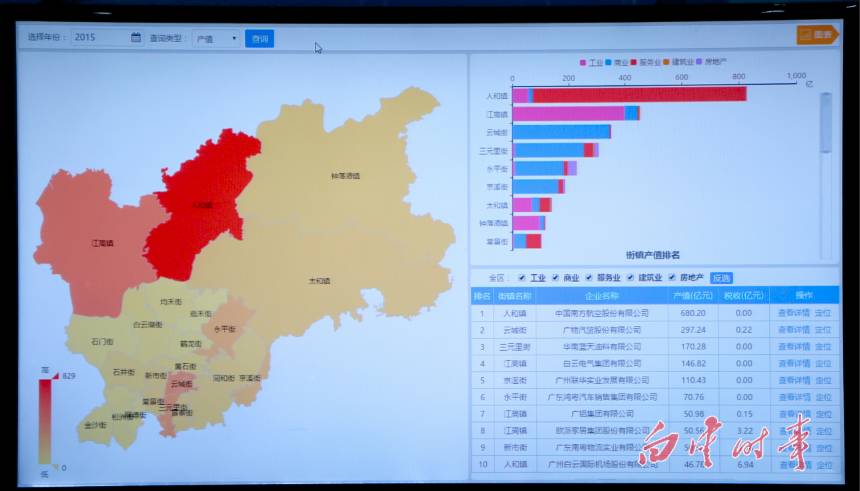
Task: Toggle 商业 legend marker in chart
Action: tap(608, 62)
